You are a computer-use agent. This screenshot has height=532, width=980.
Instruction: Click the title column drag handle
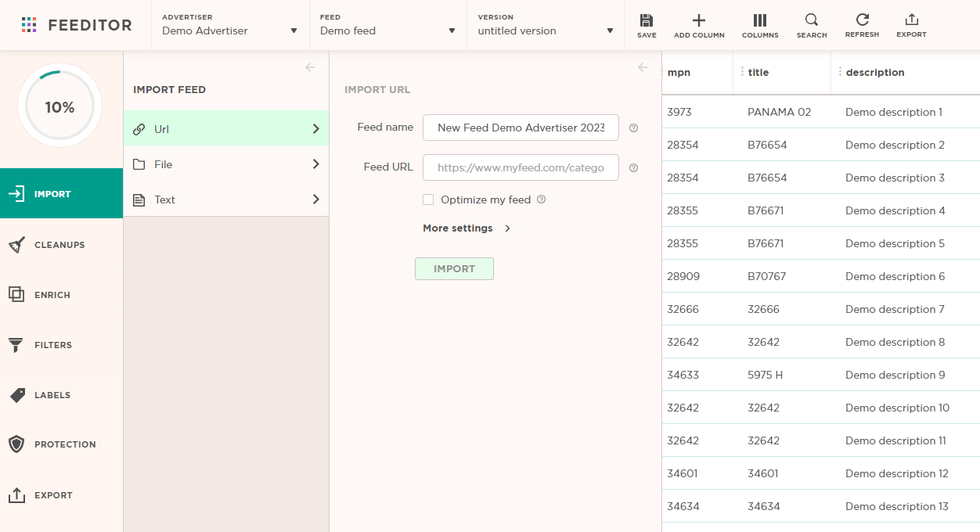point(742,72)
